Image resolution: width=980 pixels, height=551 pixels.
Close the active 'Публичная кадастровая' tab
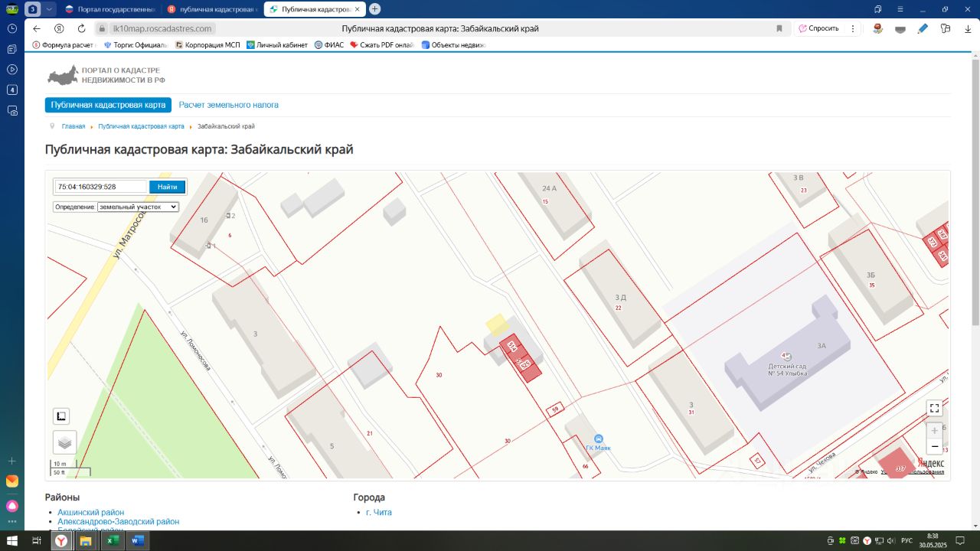click(357, 9)
